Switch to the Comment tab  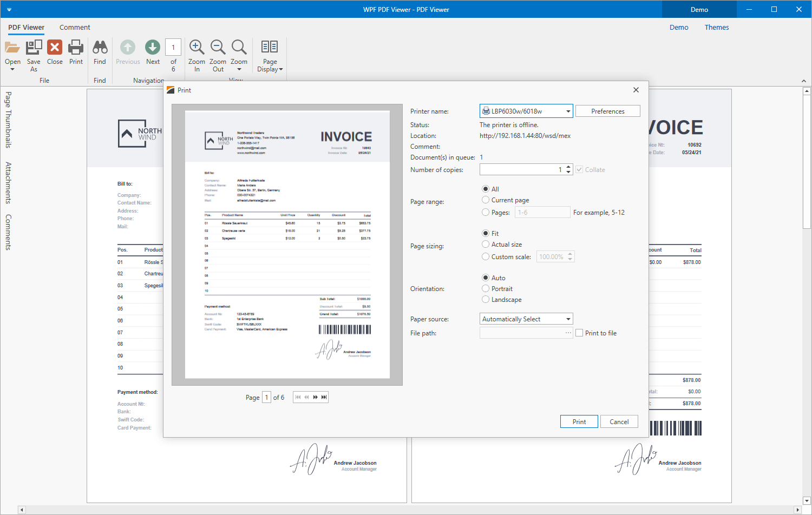pyautogui.click(x=75, y=27)
